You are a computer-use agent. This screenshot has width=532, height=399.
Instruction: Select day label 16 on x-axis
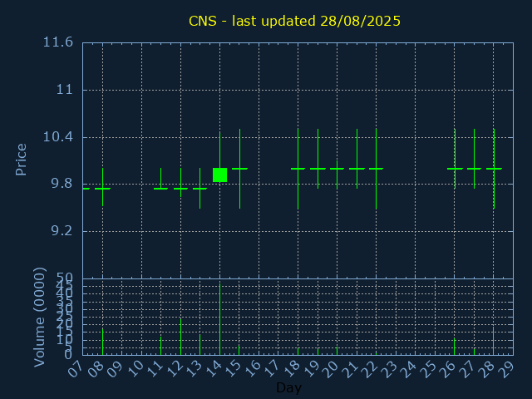(252, 369)
